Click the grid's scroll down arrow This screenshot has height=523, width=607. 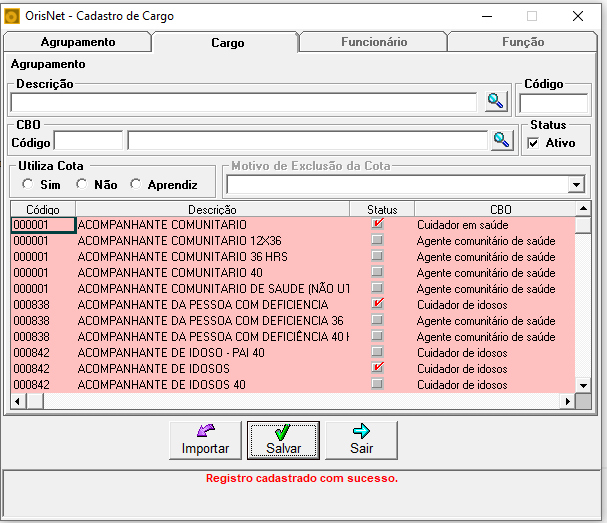pyautogui.click(x=583, y=385)
